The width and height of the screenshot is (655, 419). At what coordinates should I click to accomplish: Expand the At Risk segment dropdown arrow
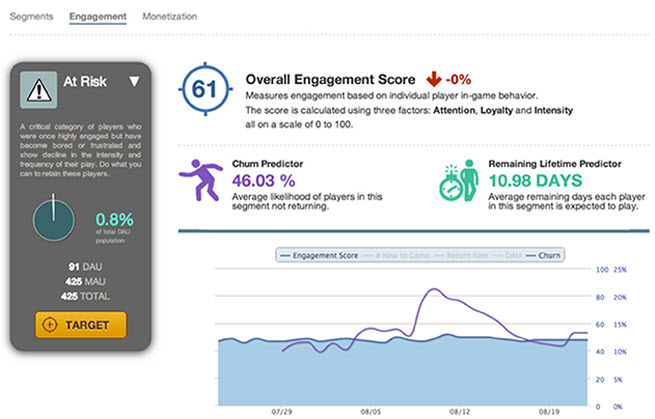(x=134, y=81)
